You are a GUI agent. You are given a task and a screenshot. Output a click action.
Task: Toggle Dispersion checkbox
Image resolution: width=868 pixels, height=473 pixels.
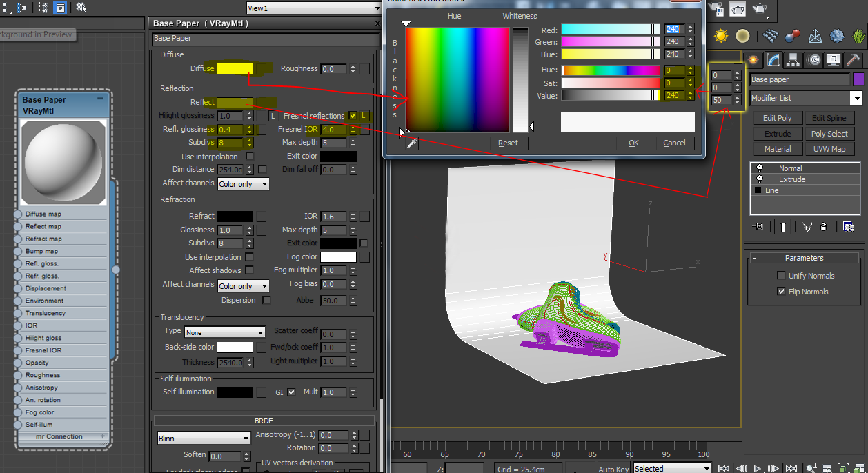point(266,300)
